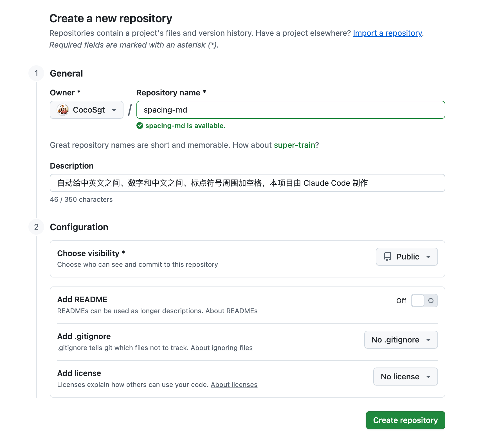Toggle the Add README switch on
The width and height of the screenshot is (490, 448).
[424, 301]
